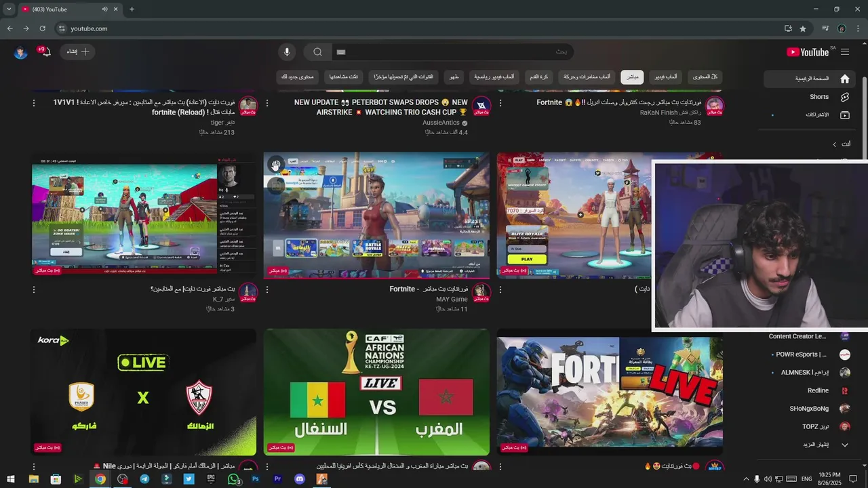Screen dimensions: 868x488
Task: Open the 'إنشاء' create button
Action: [78, 52]
